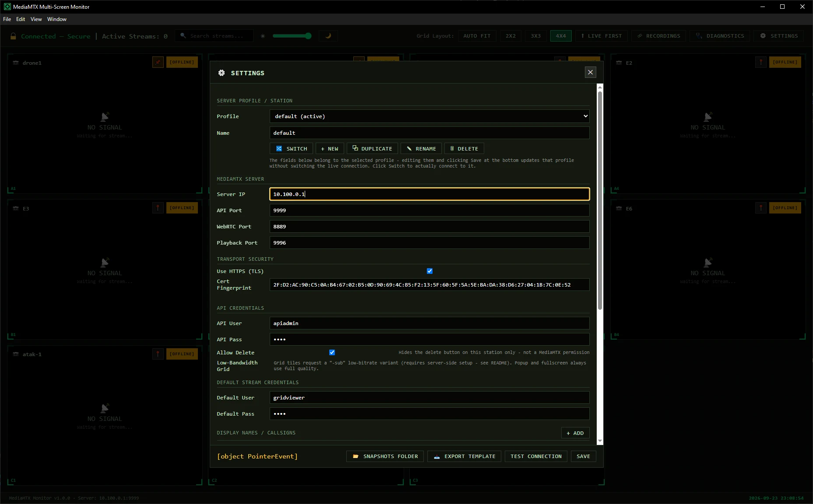Open the File menu
The height and width of the screenshot is (504, 813).
click(x=7, y=19)
